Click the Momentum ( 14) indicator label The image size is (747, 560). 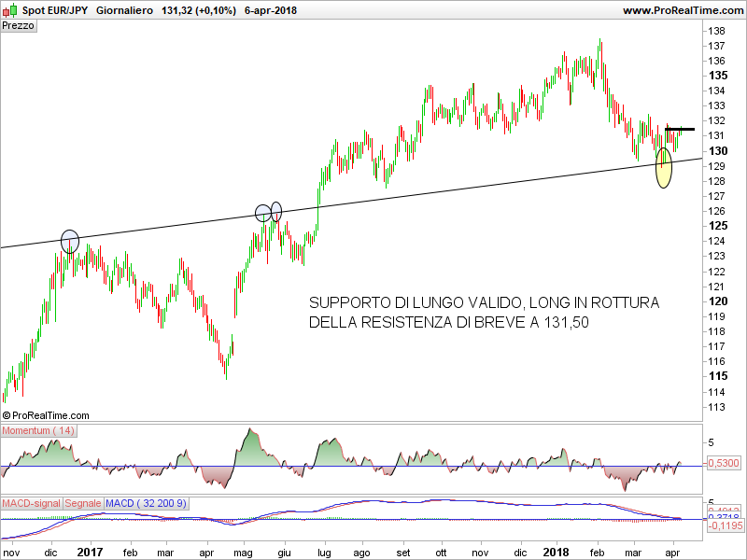(38, 430)
